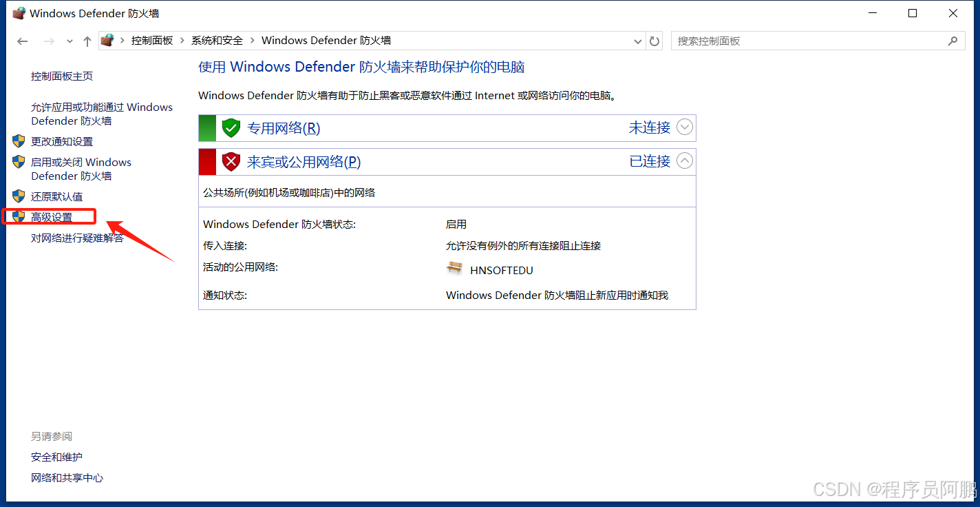Screen dimensions: 980x507
Task: Select 系统和安全 in address breadcrumb
Action: coord(217,41)
